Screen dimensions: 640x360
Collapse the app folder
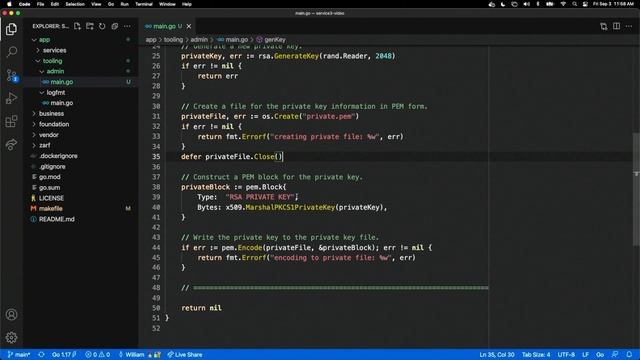44,40
